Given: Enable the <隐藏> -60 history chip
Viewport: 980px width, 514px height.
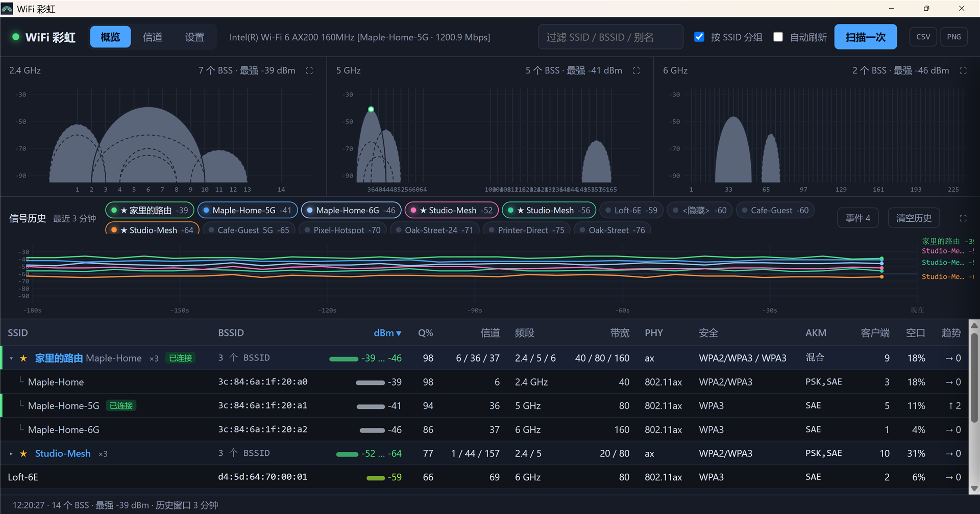Looking at the screenshot, I should pos(700,210).
